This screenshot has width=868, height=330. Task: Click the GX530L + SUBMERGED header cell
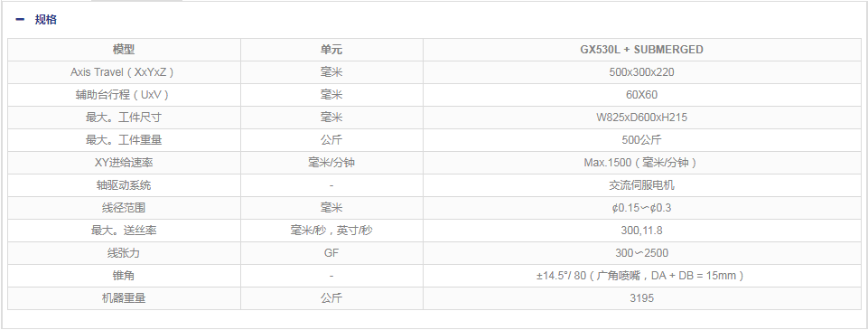point(641,50)
